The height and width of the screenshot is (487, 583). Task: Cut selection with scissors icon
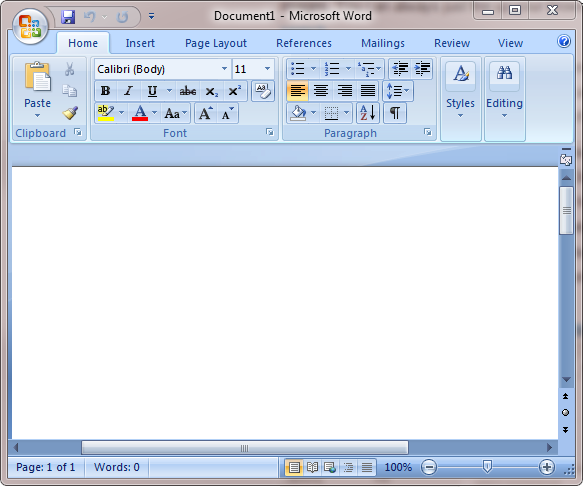coord(70,69)
